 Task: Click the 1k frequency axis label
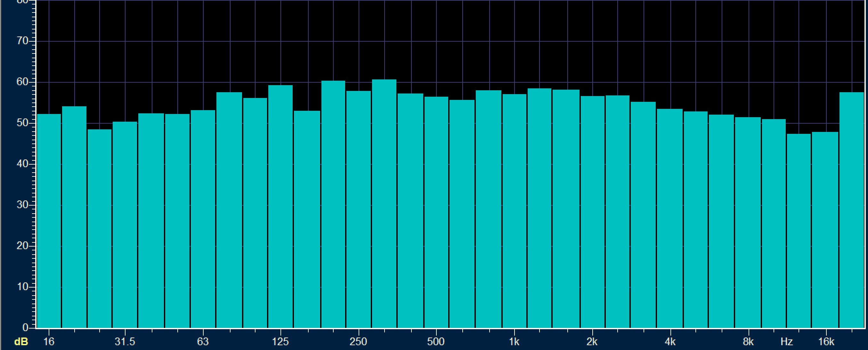[514, 342]
